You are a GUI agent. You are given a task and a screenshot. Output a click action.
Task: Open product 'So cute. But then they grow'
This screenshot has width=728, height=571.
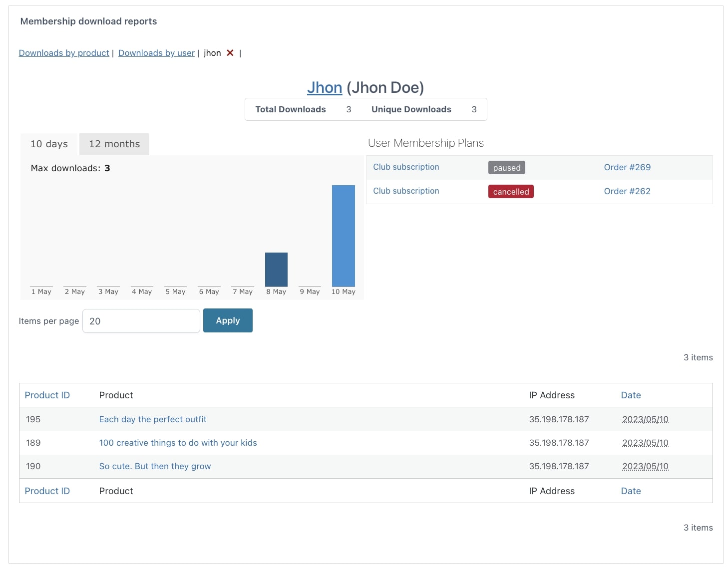(x=155, y=466)
